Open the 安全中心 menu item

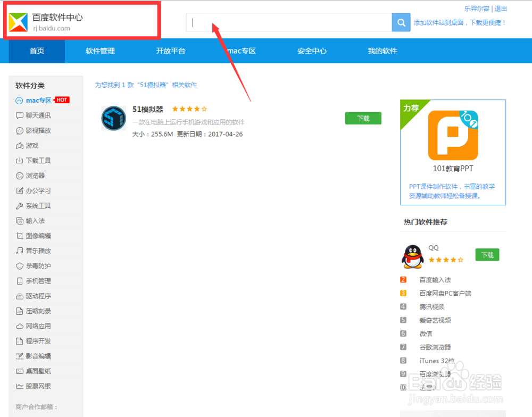pos(311,51)
